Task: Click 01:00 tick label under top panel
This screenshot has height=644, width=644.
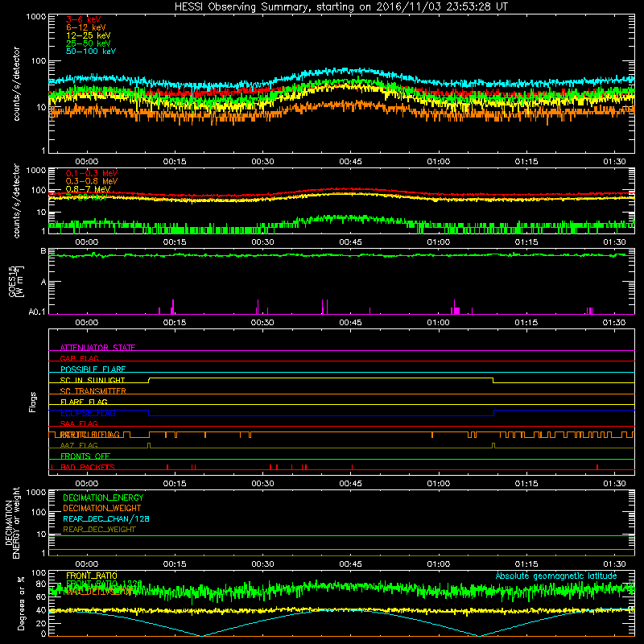Action: click(438, 162)
